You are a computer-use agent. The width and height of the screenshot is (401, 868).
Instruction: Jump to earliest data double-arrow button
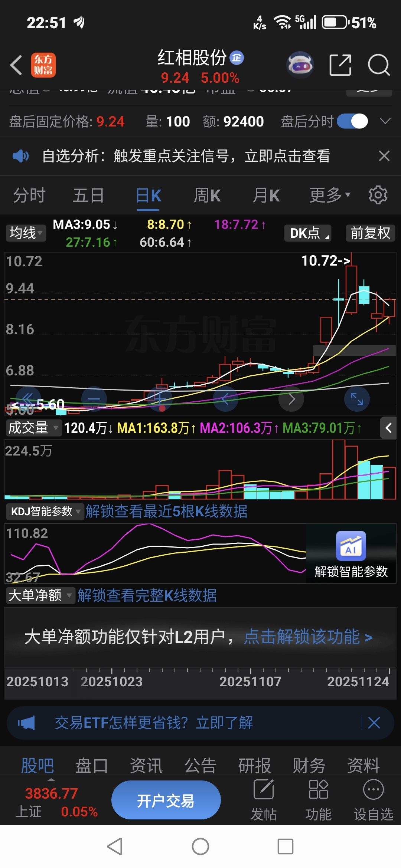tap(28, 399)
